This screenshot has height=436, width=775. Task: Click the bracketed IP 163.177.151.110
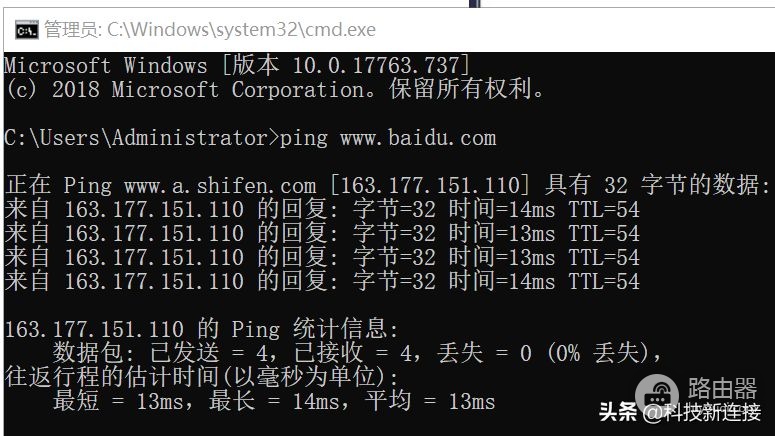click(430, 186)
